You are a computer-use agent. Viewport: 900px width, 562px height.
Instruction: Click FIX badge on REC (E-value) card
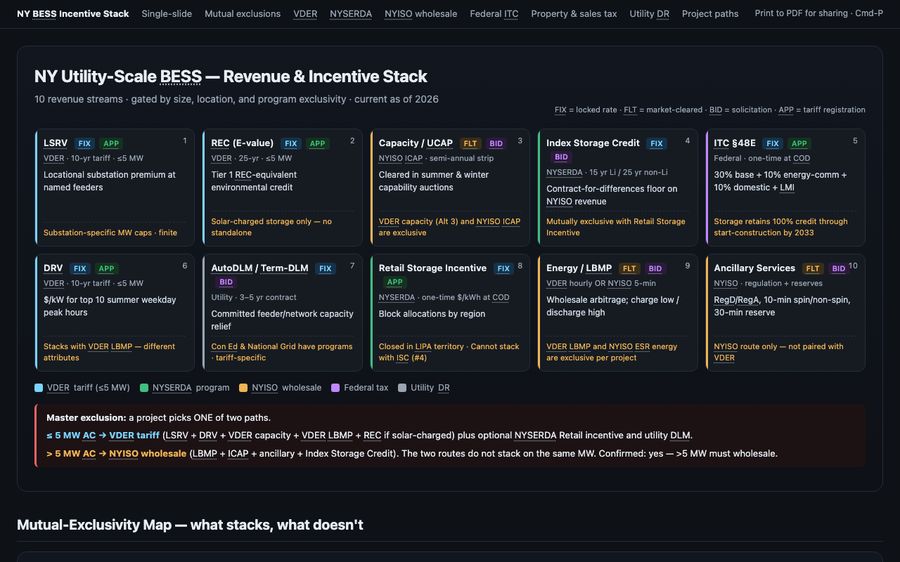coord(291,144)
